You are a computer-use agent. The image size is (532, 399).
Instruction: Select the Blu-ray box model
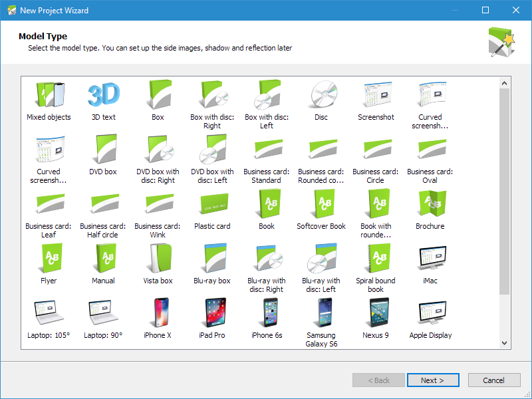pos(212,264)
